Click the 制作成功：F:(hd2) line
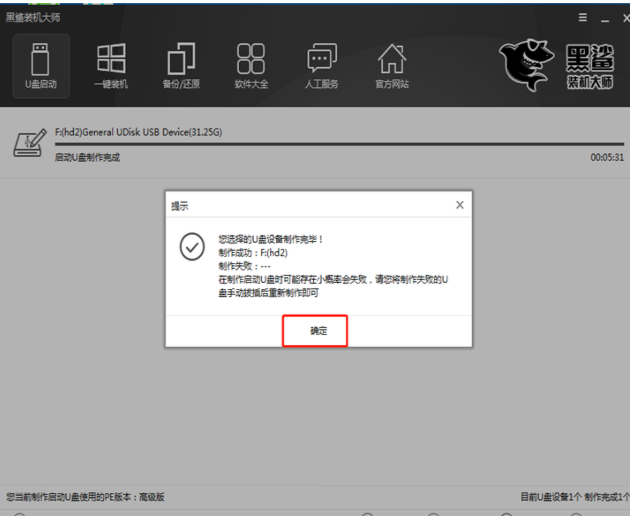This screenshot has height=516, width=630. pos(253,253)
